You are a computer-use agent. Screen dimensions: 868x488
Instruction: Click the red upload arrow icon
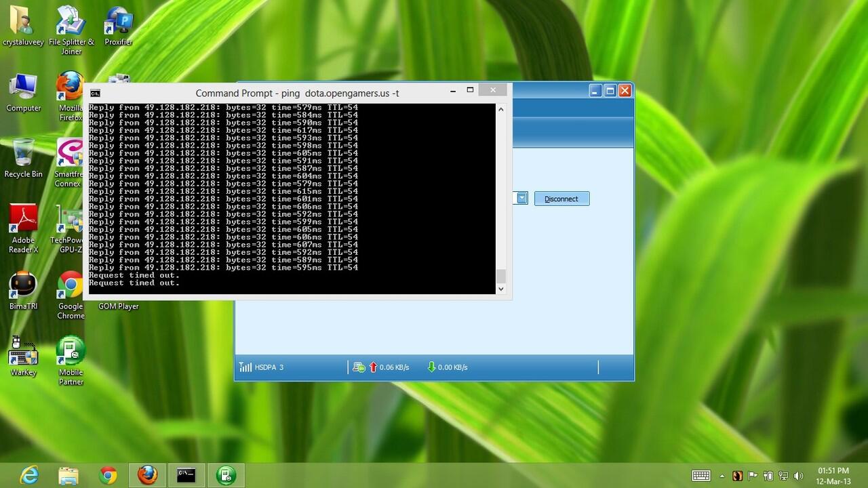pyautogui.click(x=373, y=367)
